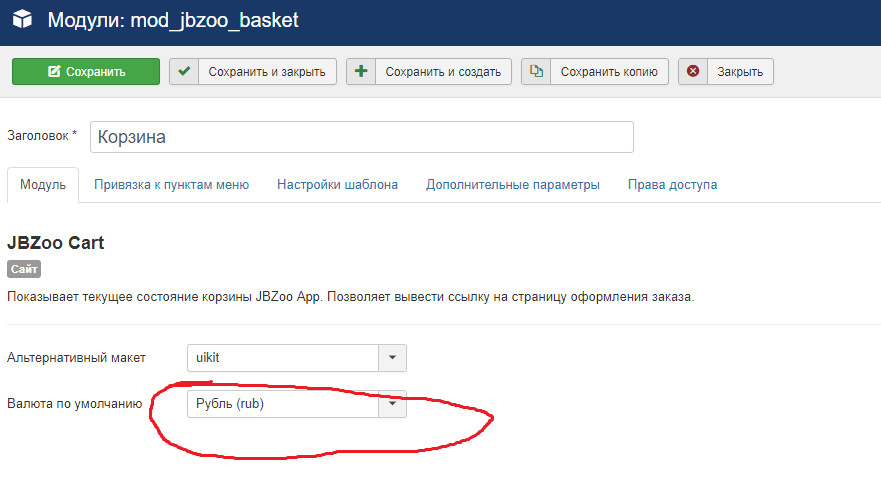Click the Модули: mod_jbzoo_basket page title

pyautogui.click(x=173, y=20)
